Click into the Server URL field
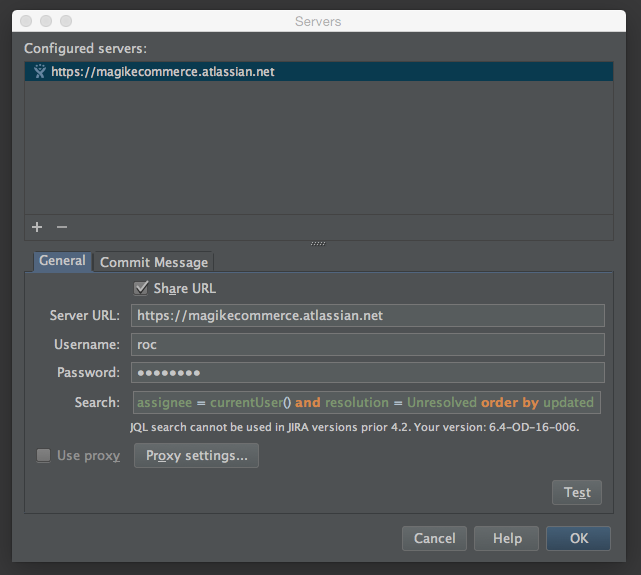Screen dimensions: 641x575 (368, 315)
